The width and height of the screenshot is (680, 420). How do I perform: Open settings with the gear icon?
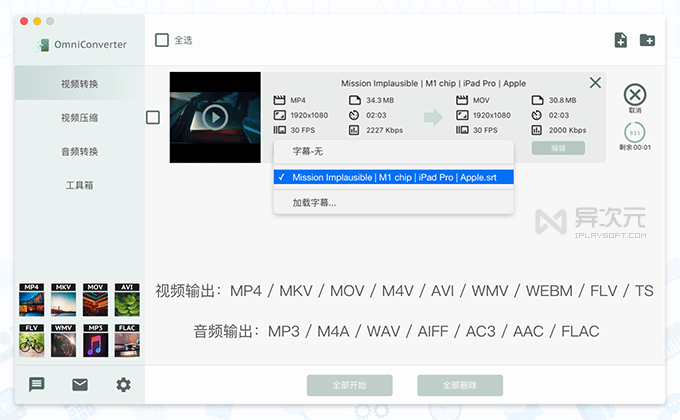123,385
